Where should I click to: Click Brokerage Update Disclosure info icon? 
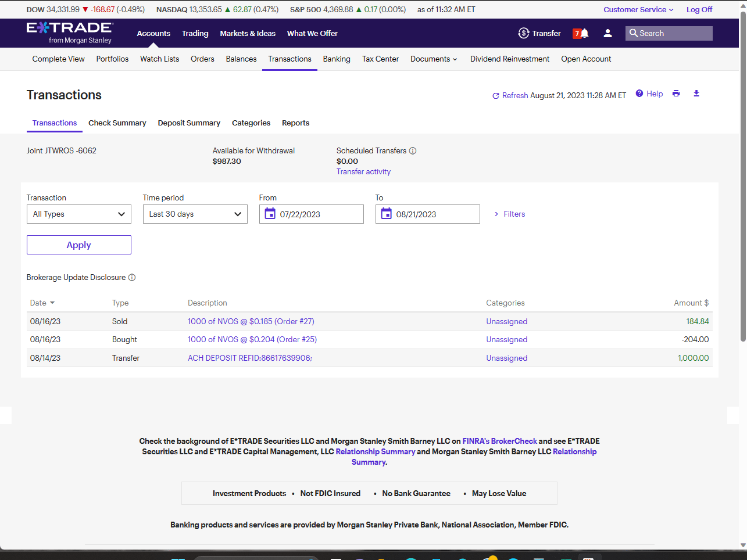coord(132,278)
